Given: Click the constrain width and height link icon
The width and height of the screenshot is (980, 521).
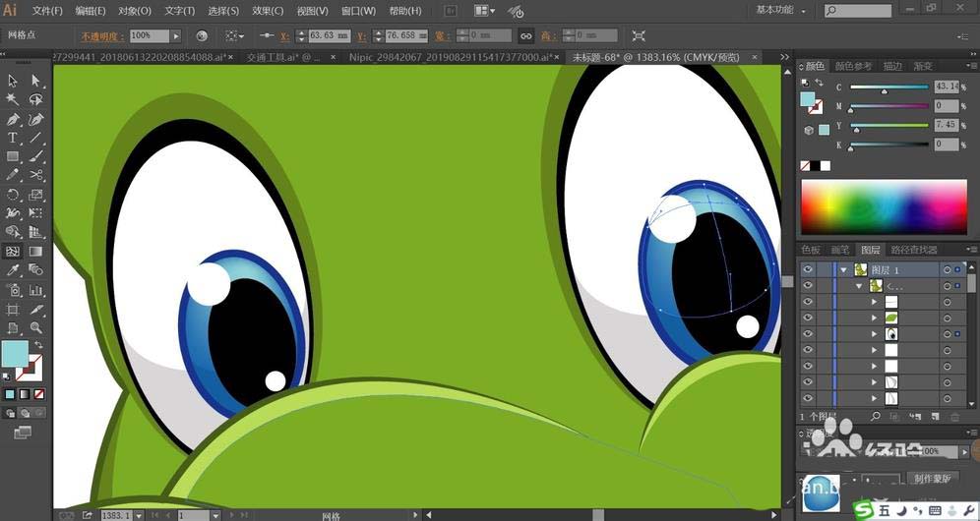Looking at the screenshot, I should click(526, 36).
